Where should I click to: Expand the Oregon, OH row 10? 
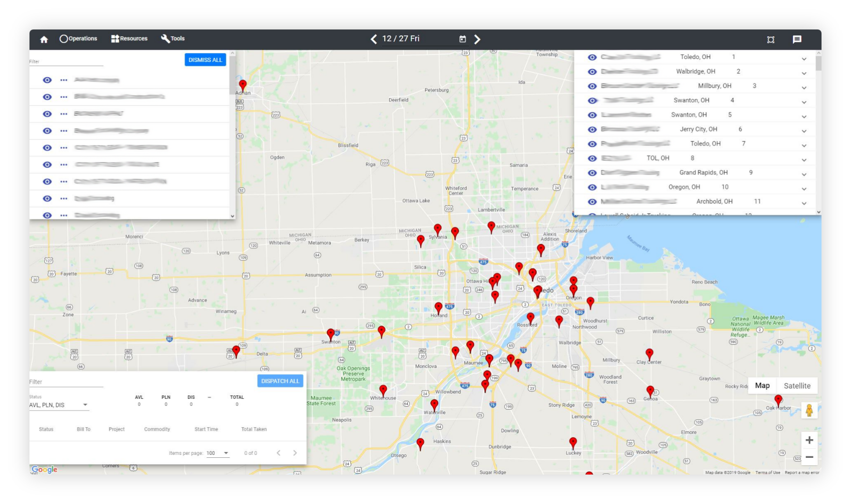tap(804, 189)
